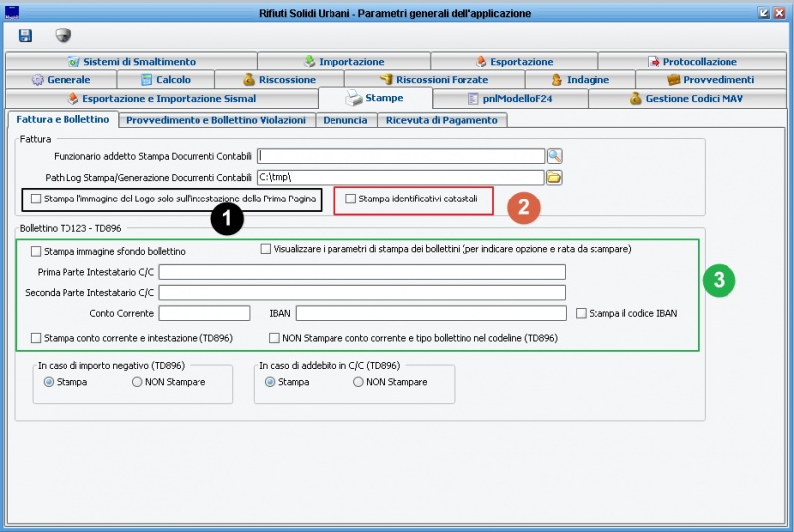Click the Prima Parte Intestatario C/C field
The image size is (794, 532).
tap(361, 272)
